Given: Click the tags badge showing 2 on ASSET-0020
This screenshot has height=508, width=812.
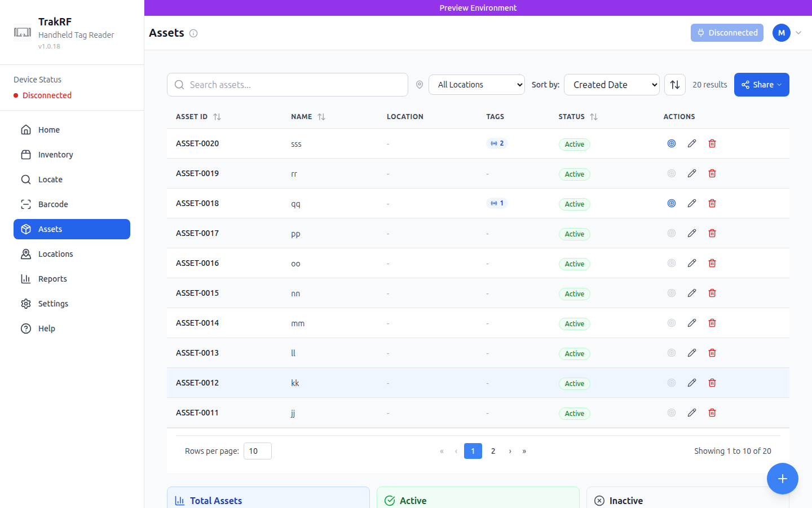Looking at the screenshot, I should point(497,143).
